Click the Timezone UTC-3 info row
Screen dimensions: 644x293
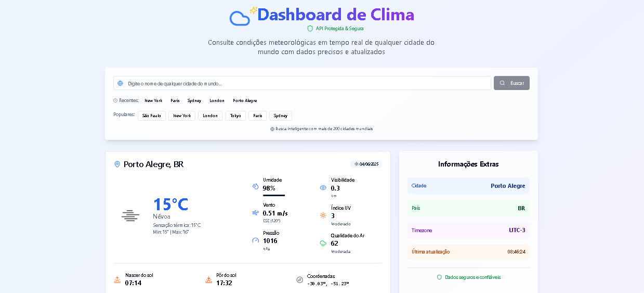[x=468, y=230]
